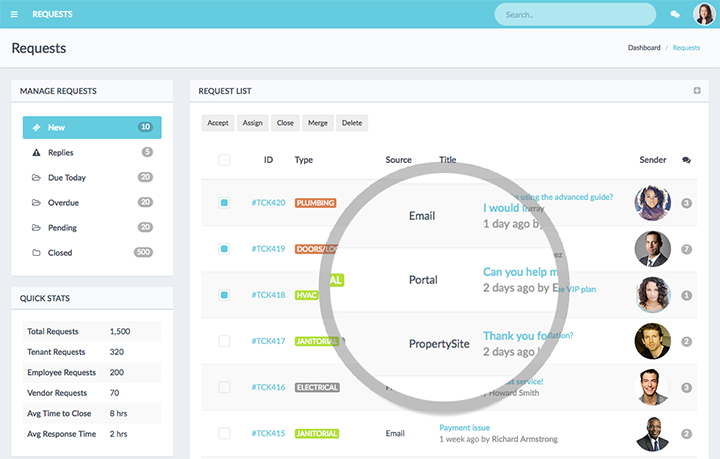Viewport: 720px width, 459px height.
Task: Accept the selected requests
Action: coord(218,123)
